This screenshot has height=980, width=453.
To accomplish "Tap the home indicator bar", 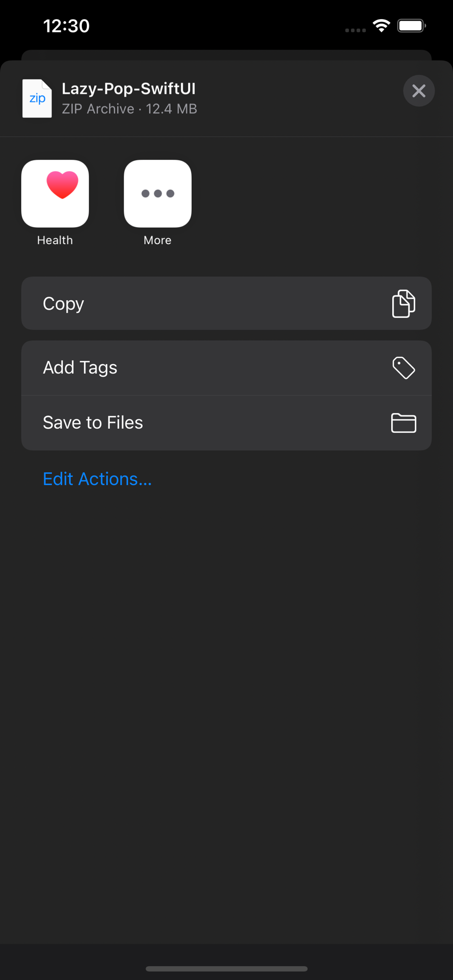I will (226, 969).
